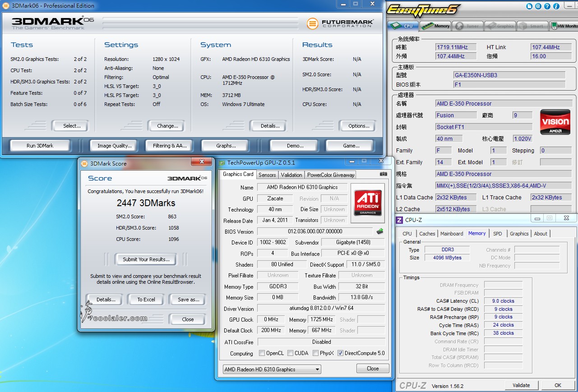This screenshot has height=392, width=578.
Task: Click '1719.11MHz' clock value in EasyTune6
Action: (456, 47)
